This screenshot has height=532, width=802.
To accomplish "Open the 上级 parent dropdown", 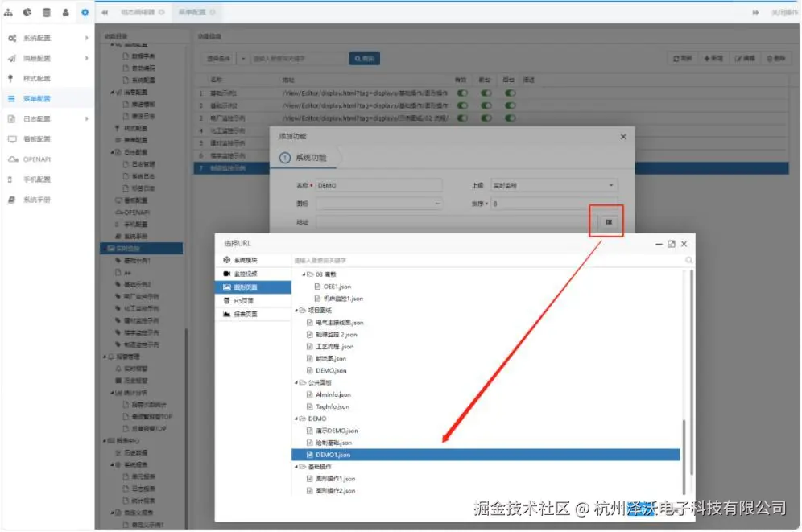I will coord(554,185).
